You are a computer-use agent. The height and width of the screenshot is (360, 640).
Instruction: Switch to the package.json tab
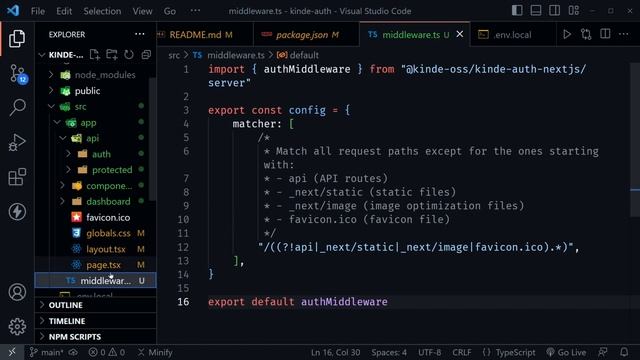(x=307, y=35)
